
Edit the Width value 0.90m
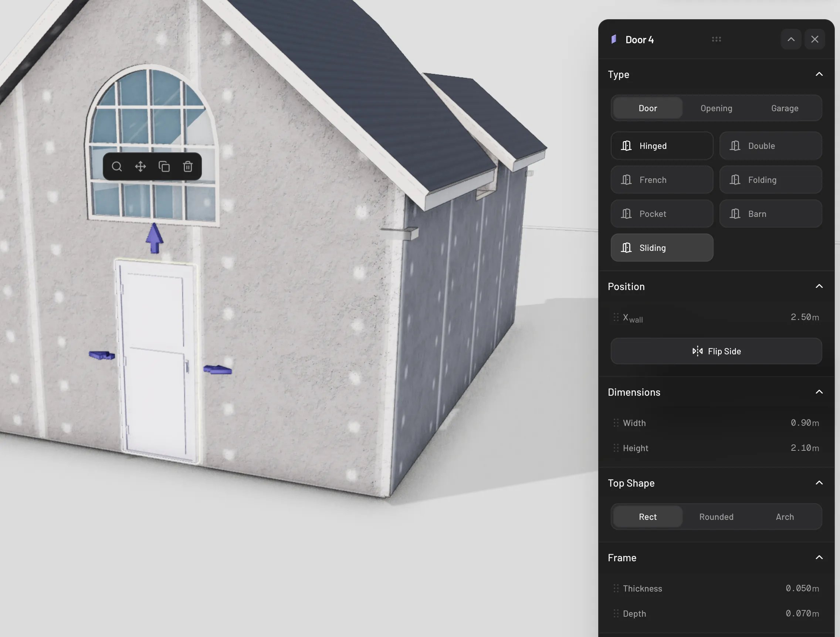coord(805,423)
